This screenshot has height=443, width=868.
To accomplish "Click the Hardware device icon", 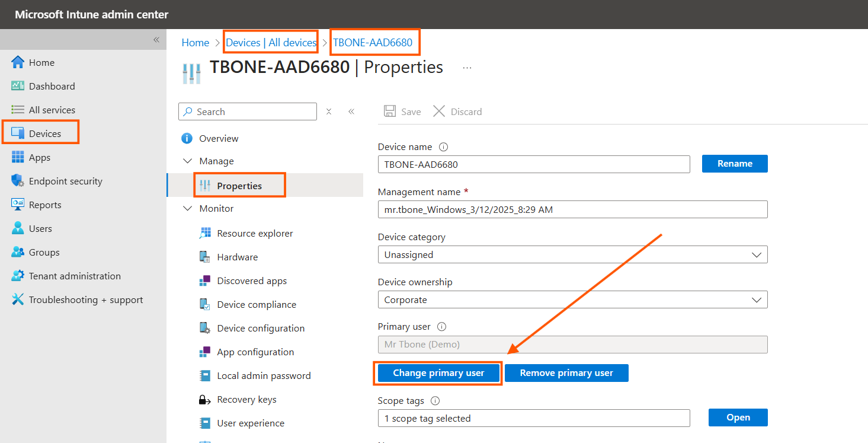I will click(x=205, y=257).
